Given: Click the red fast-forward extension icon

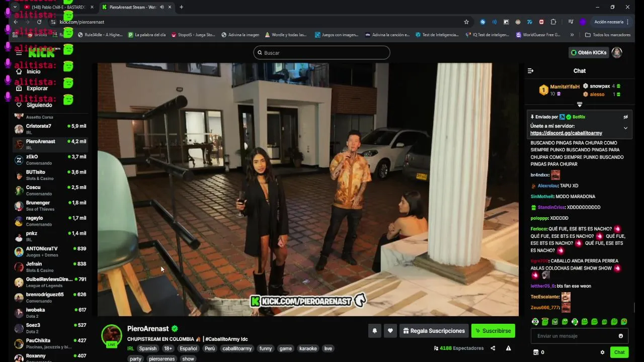Looking at the screenshot, I should [x=541, y=22].
